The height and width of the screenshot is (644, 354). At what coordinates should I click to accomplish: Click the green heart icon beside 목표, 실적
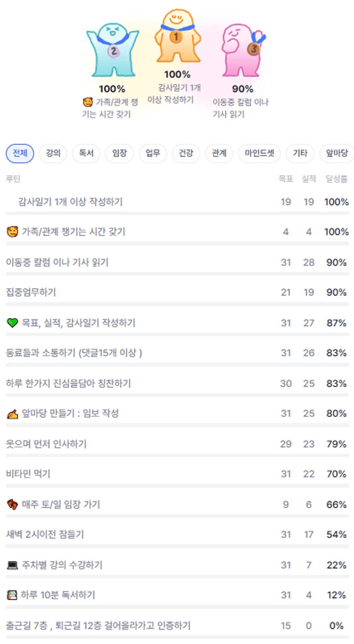point(12,323)
